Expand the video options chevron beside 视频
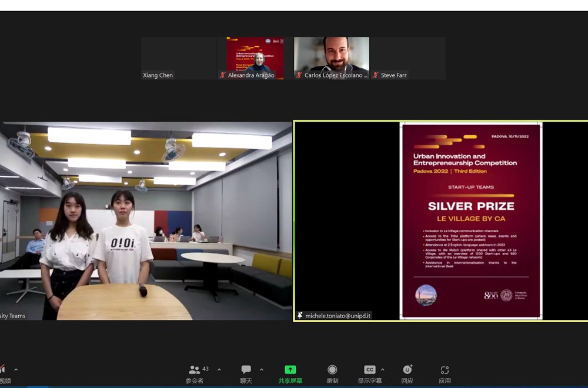 click(16, 370)
